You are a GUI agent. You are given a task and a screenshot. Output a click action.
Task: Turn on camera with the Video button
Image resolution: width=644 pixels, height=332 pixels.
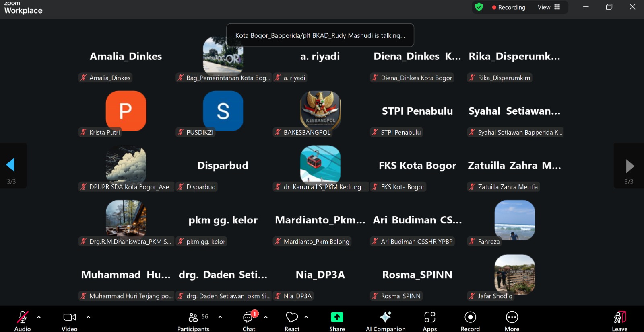70,321
